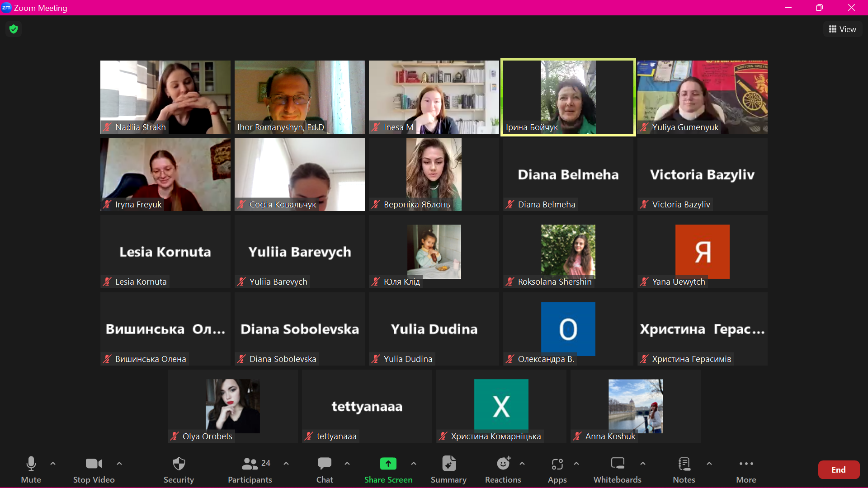Open the Apps toolbar button
Image resolution: width=868 pixels, height=488 pixels.
click(557, 464)
